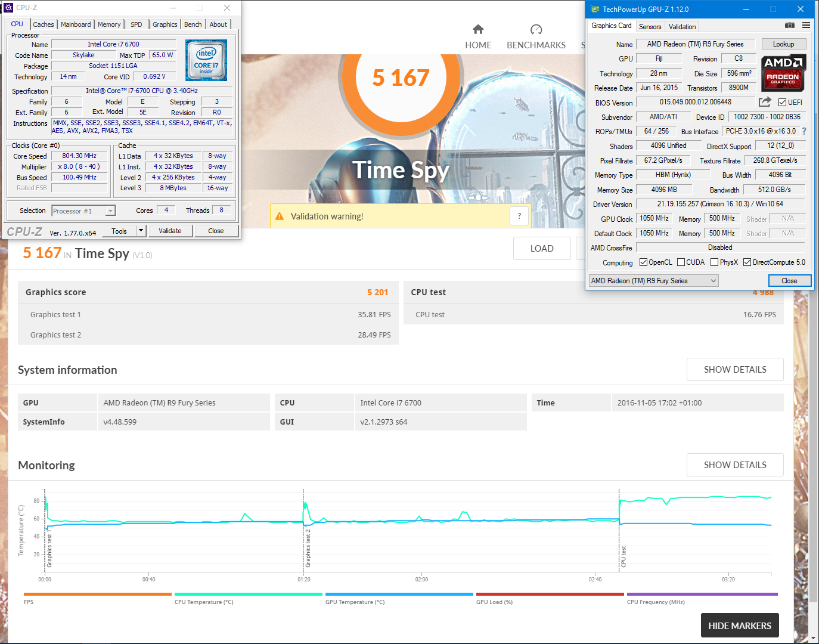Click the AMD Radeon logo in GPU-Z
This screenshot has height=644, width=819.
[783, 72]
